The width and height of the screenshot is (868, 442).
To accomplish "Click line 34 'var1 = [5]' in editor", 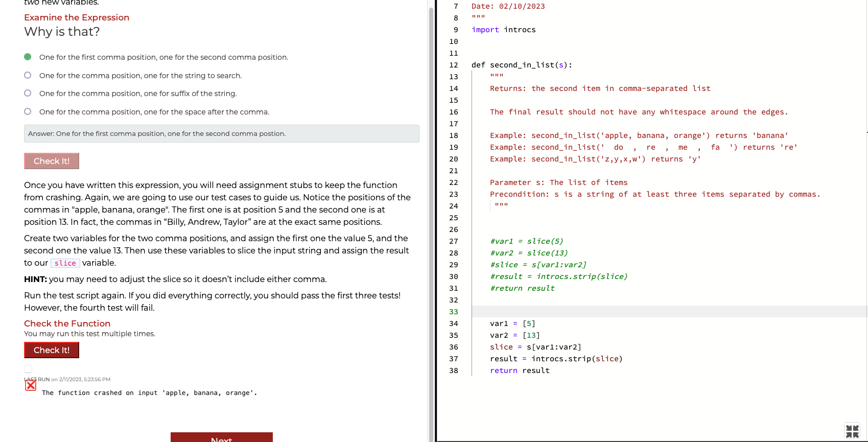I will point(512,323).
